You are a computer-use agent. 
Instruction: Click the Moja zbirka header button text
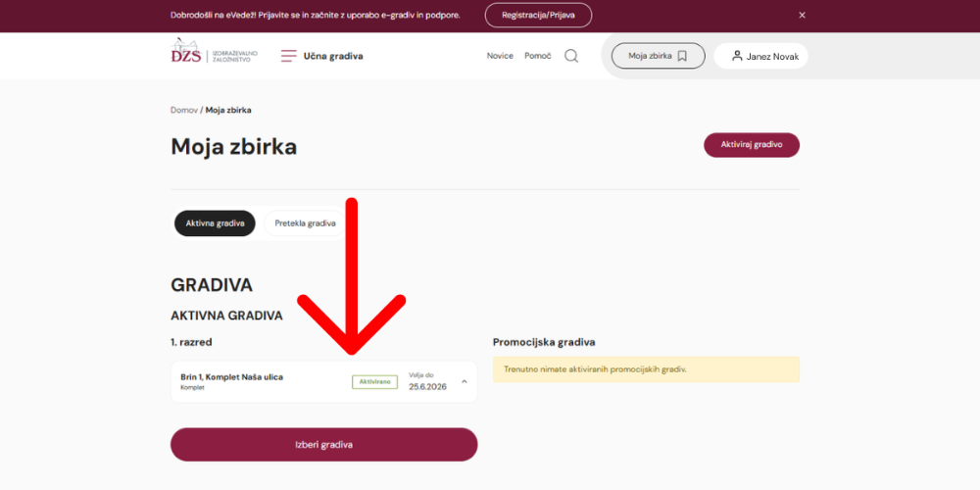pos(650,56)
